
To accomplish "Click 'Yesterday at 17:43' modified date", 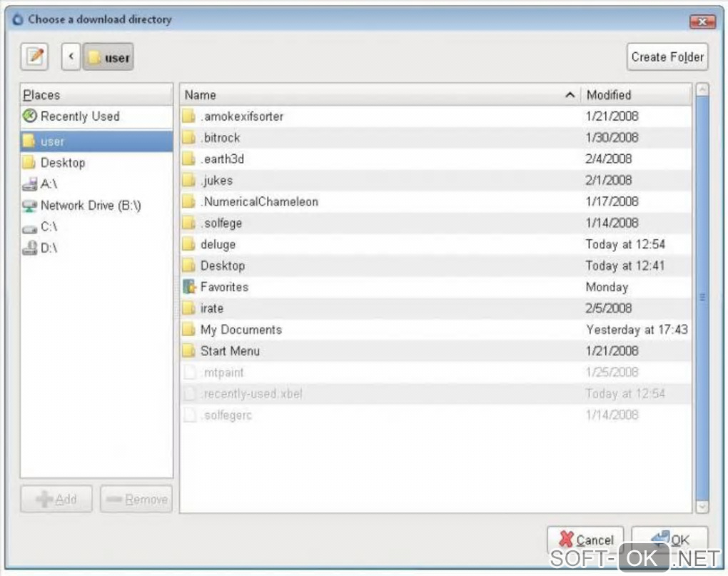I will (x=637, y=330).
